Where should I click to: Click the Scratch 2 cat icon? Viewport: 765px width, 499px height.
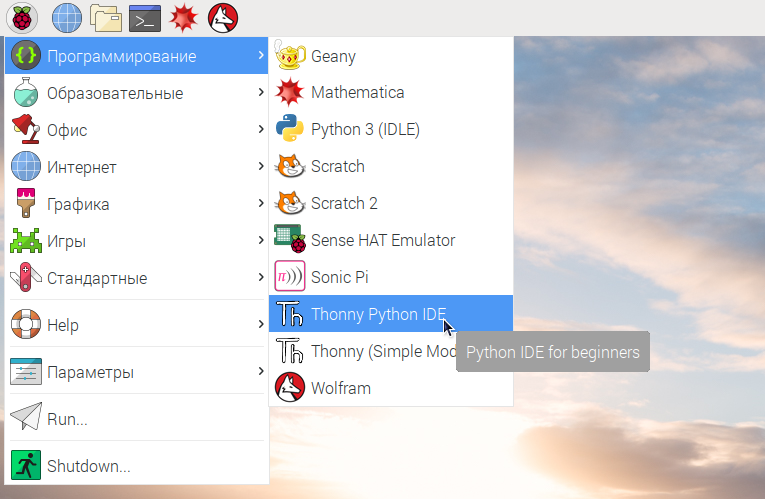click(x=290, y=203)
